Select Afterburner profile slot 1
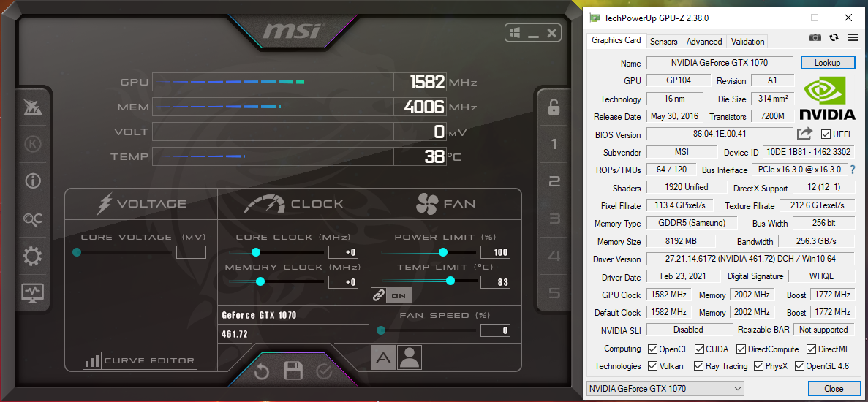The height and width of the screenshot is (402, 868). (554, 144)
